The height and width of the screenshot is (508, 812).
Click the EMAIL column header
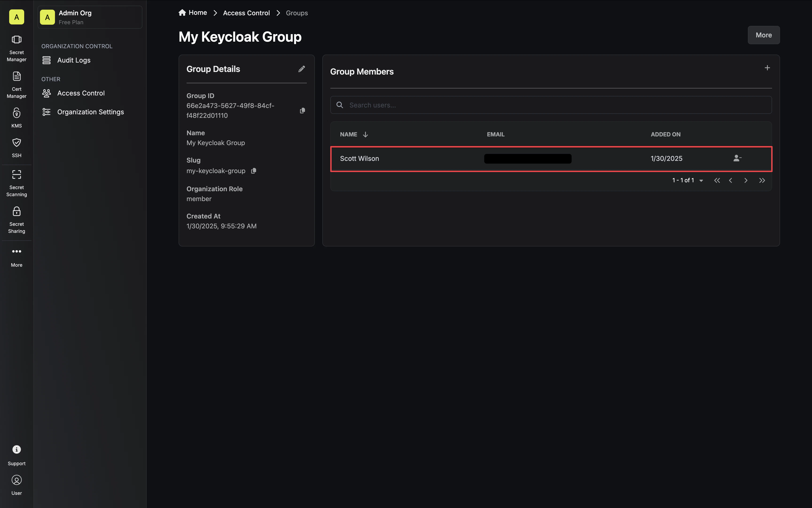(496, 134)
